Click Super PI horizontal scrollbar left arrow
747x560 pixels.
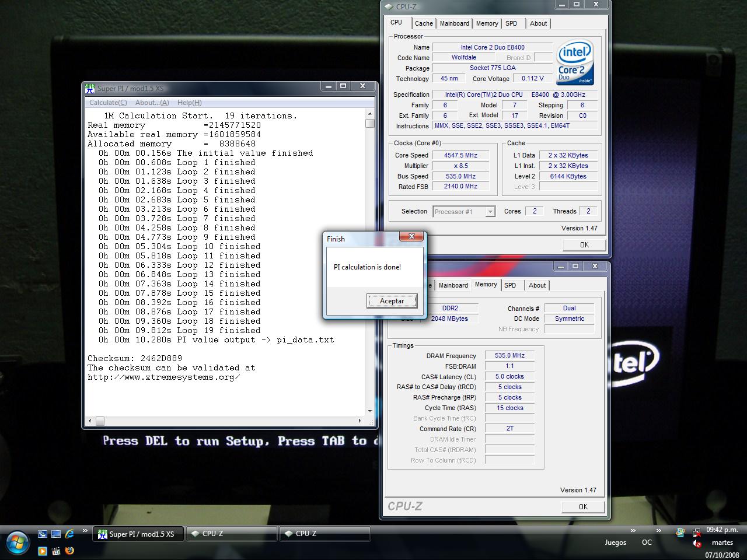point(89,421)
